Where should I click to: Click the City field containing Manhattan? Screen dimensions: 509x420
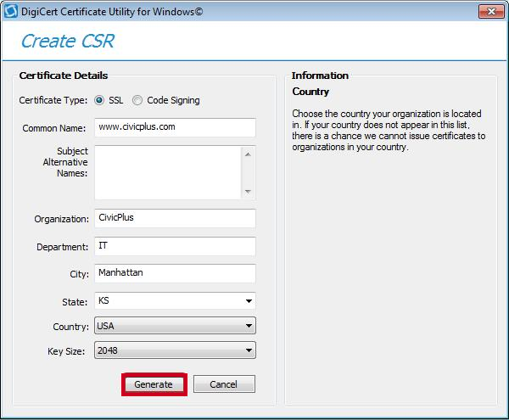tap(175, 273)
